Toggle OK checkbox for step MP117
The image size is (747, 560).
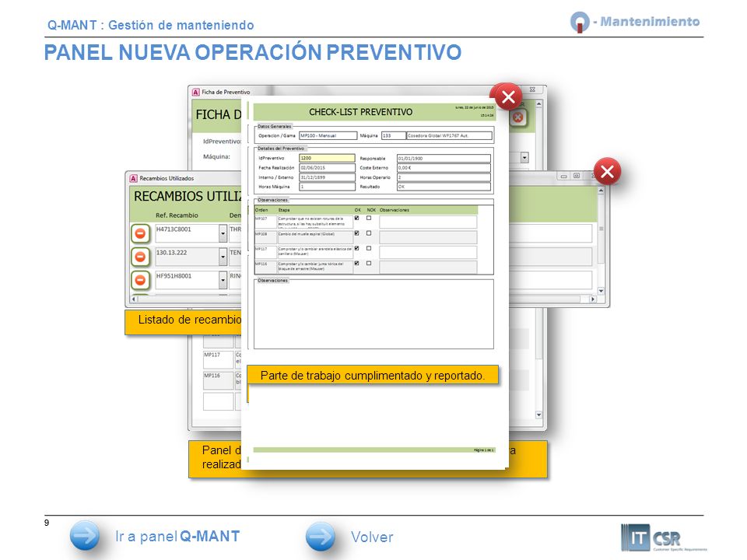356,248
